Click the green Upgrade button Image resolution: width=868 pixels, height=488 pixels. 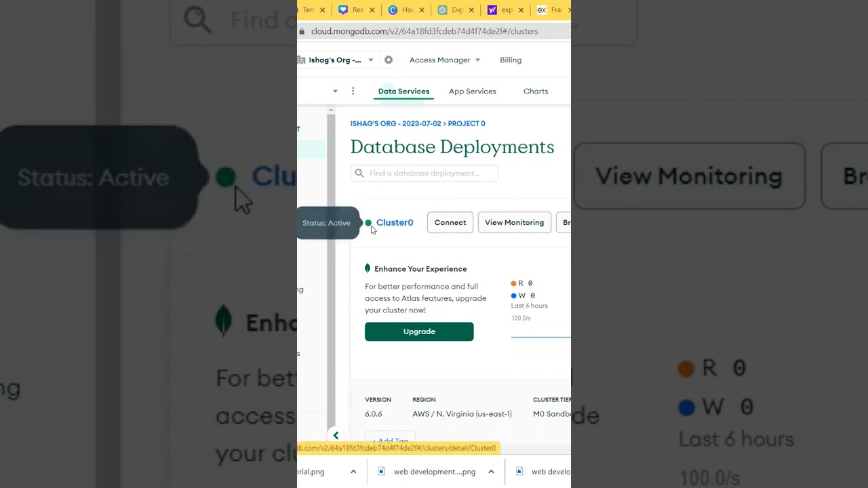[419, 331]
